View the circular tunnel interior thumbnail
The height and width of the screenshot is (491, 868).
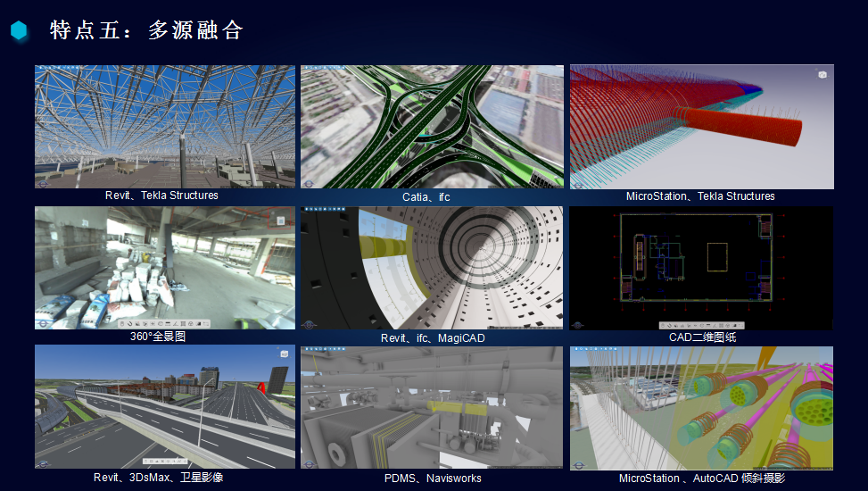(x=432, y=268)
